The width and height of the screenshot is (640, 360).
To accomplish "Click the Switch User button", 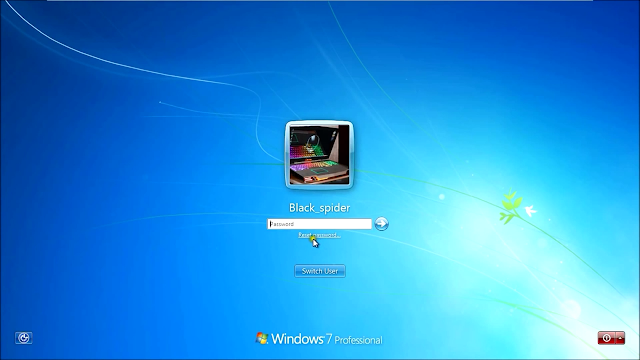I will tap(320, 271).
